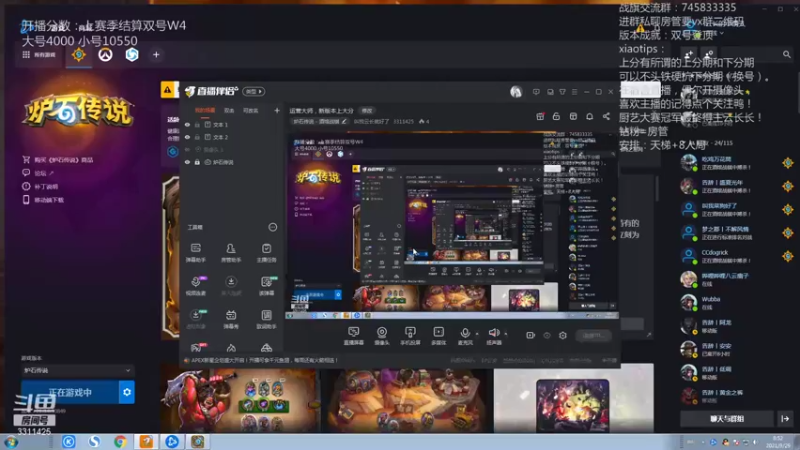Screen dimensions: 800x450
Task: Open the play-options gear beside 正在游戏中
Action: tap(127, 392)
